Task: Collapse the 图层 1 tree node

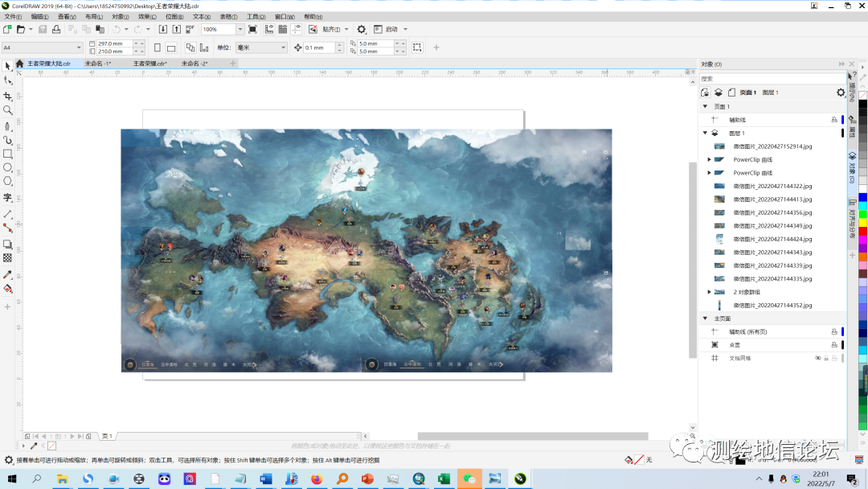Action: click(706, 133)
